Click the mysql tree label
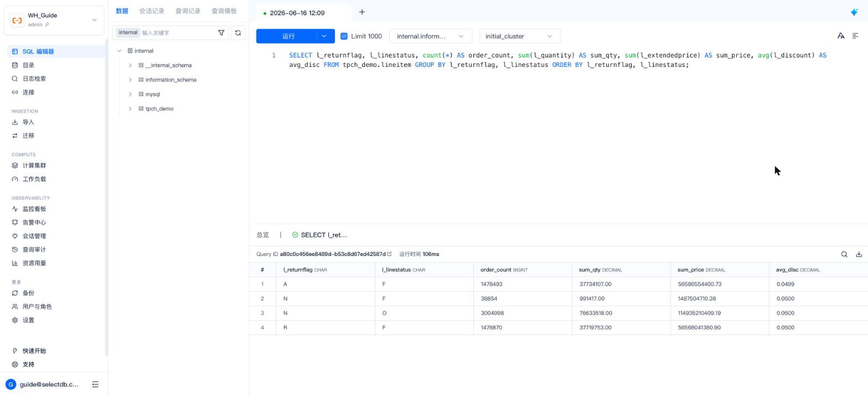Viewport: 868px width, 397px height. 152,94
